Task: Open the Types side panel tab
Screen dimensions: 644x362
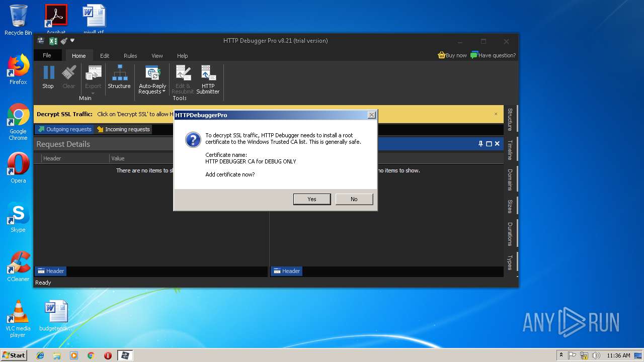Action: (510, 262)
